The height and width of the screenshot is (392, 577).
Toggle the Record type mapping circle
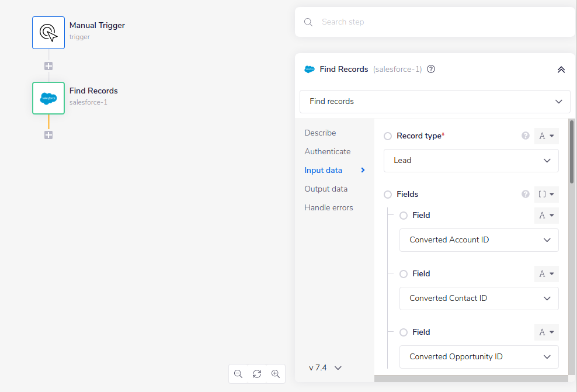coord(388,136)
